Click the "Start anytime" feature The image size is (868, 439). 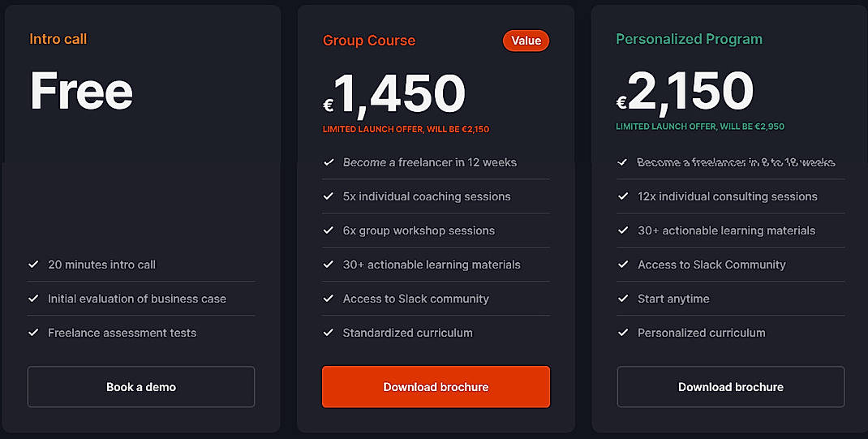click(673, 299)
